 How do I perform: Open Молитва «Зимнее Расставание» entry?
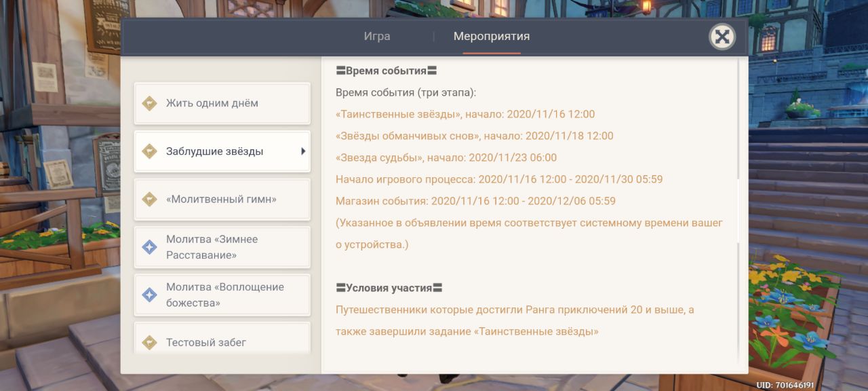click(222, 247)
